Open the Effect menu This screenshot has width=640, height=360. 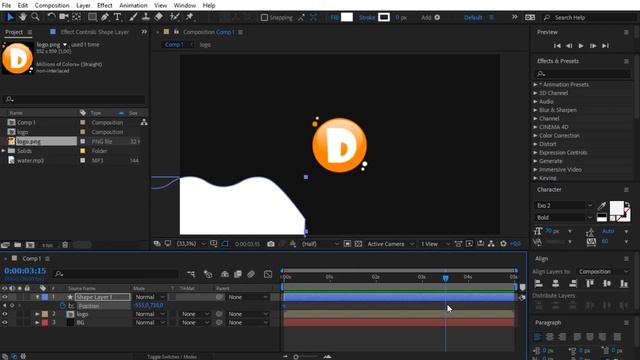(x=105, y=5)
